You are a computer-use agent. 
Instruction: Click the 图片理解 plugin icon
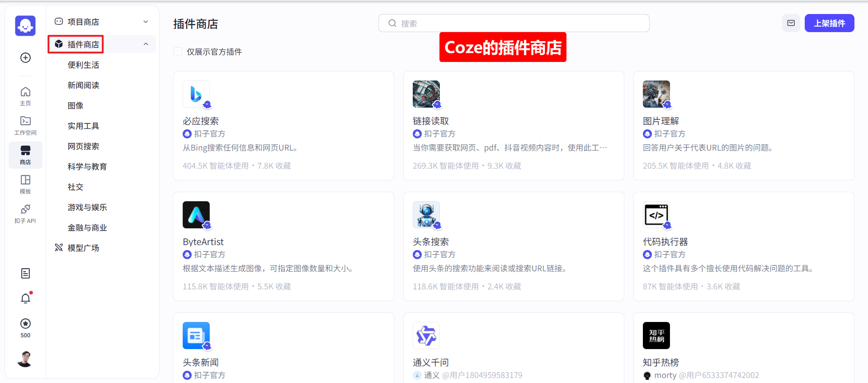(656, 94)
